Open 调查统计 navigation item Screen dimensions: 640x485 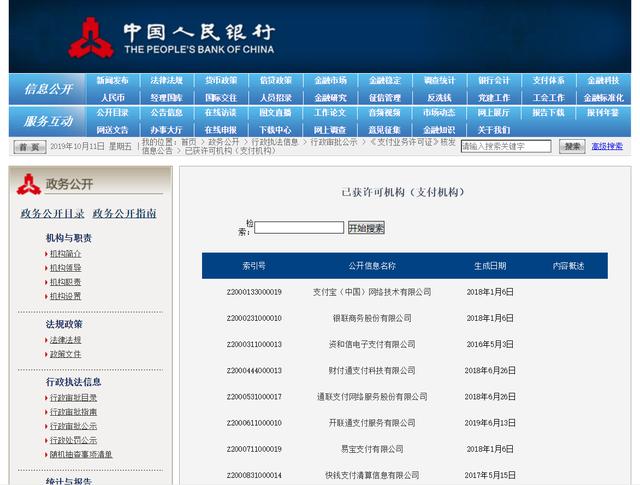point(440,80)
